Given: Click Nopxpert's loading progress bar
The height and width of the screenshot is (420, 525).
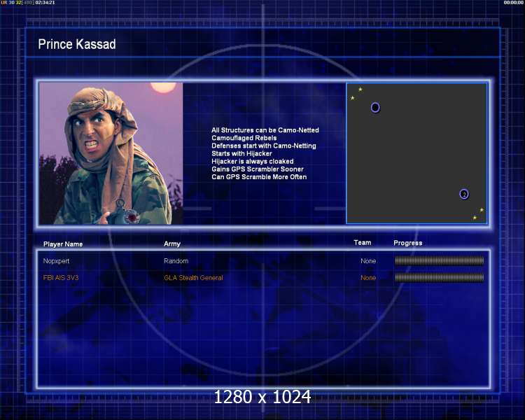Looking at the screenshot, I should [x=440, y=260].
